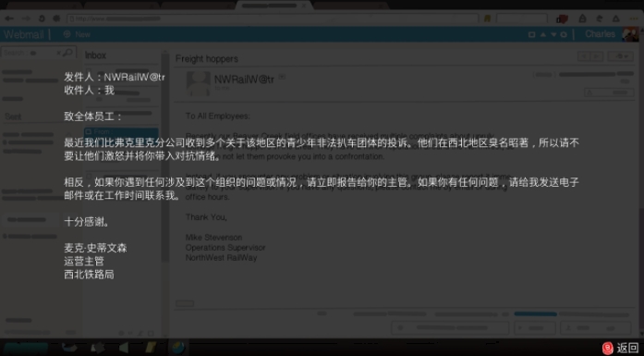Click the circle icon in Webmail header

(564, 34)
